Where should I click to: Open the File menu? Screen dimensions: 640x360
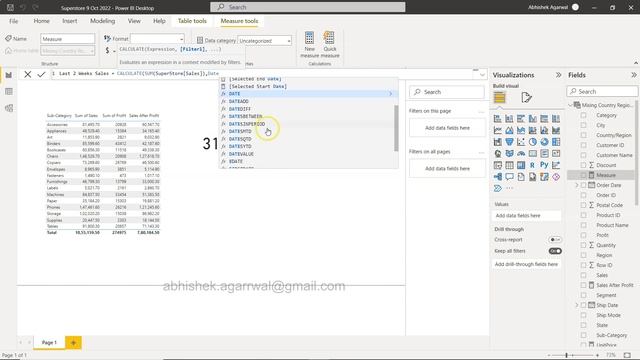[x=13, y=21]
